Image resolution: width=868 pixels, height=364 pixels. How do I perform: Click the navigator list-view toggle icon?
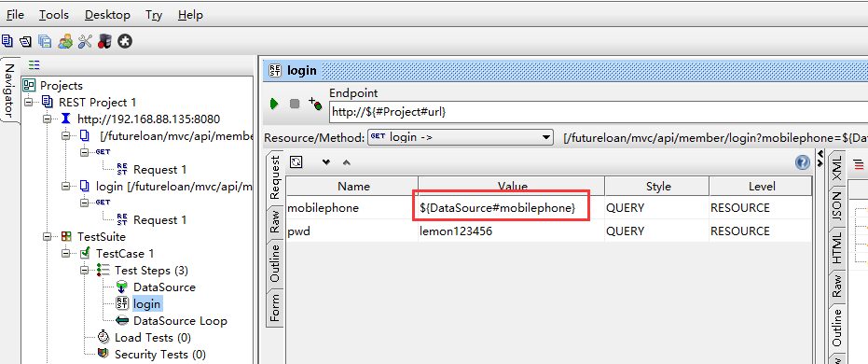tap(34, 64)
